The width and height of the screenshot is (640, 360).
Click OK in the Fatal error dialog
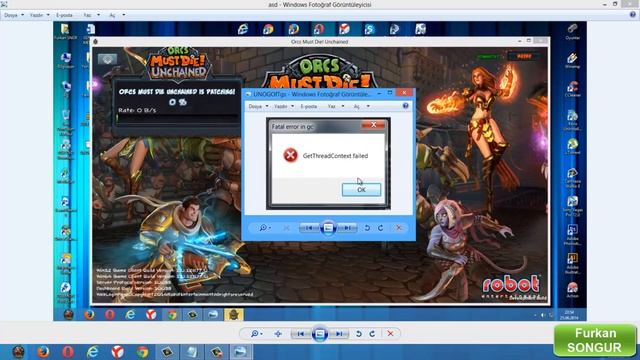click(x=361, y=190)
